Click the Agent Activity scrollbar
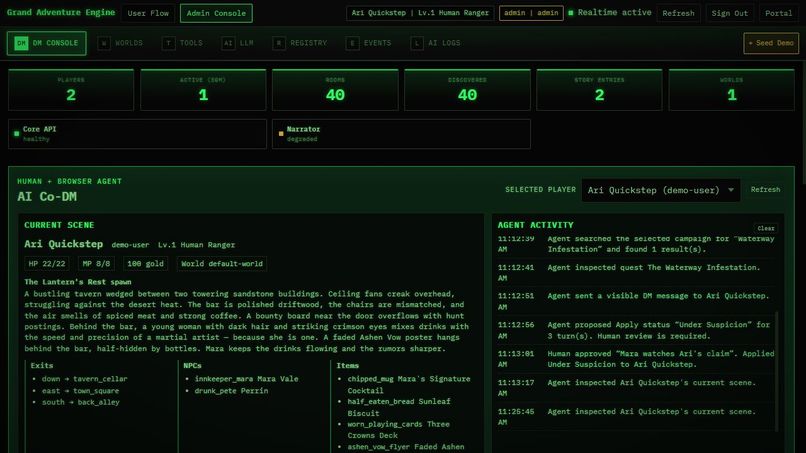This screenshot has width=806, height=453. (x=776, y=370)
